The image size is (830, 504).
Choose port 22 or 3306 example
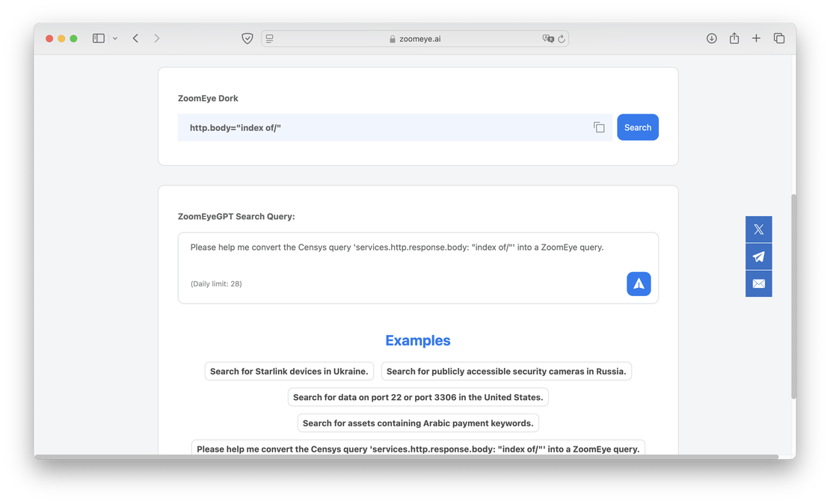pyautogui.click(x=417, y=397)
